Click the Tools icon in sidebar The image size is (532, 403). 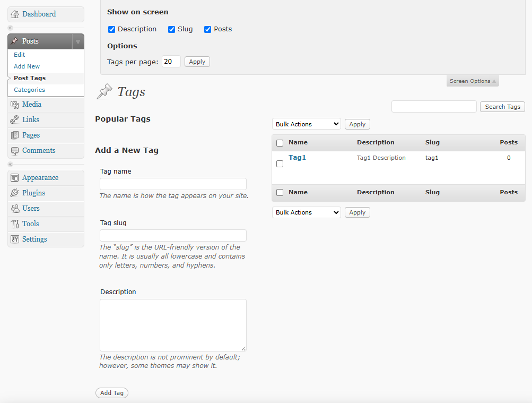click(15, 224)
